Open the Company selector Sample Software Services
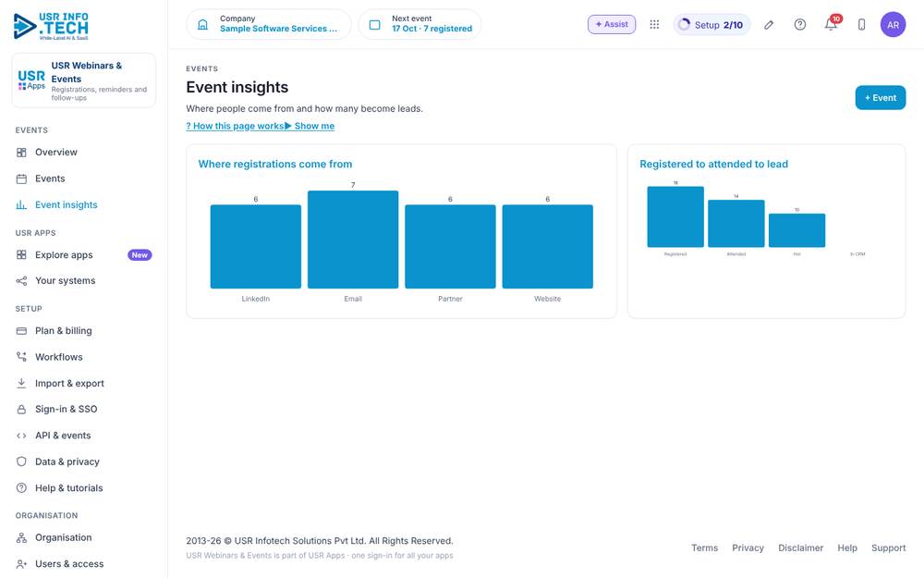924x578 pixels. coord(269,24)
